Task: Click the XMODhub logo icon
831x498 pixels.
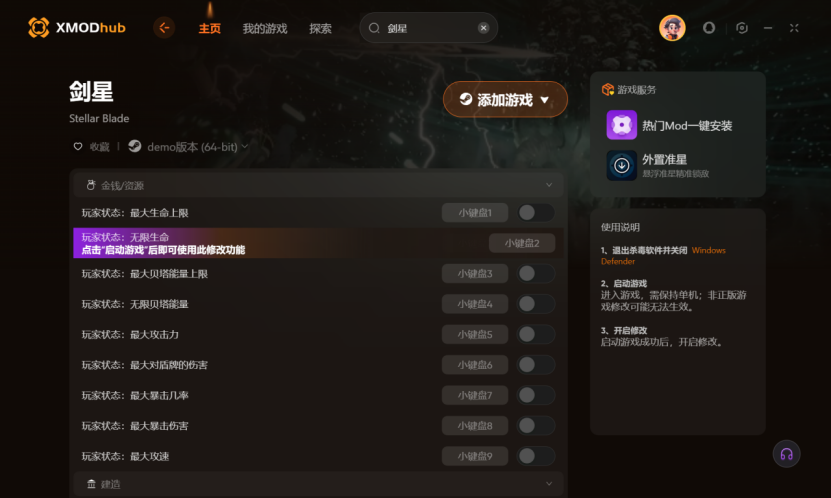Action: click(x=38, y=28)
